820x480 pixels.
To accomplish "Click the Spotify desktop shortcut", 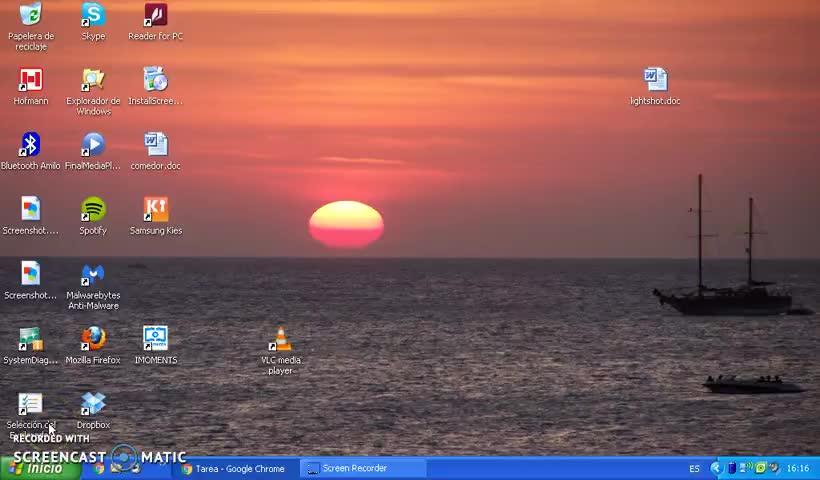I will [93, 211].
